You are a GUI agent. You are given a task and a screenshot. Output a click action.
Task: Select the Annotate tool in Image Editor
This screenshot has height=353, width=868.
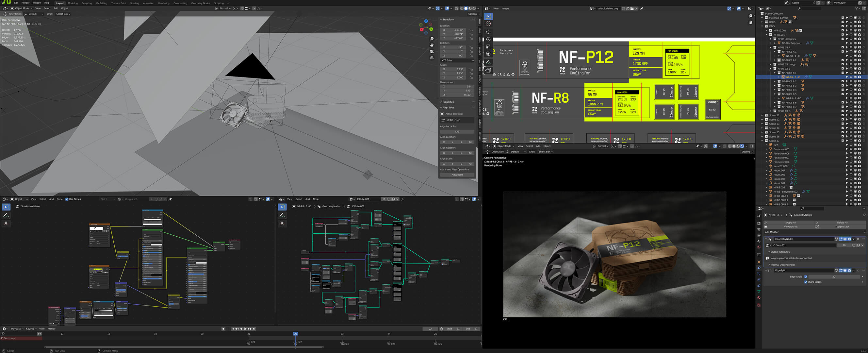point(488,62)
